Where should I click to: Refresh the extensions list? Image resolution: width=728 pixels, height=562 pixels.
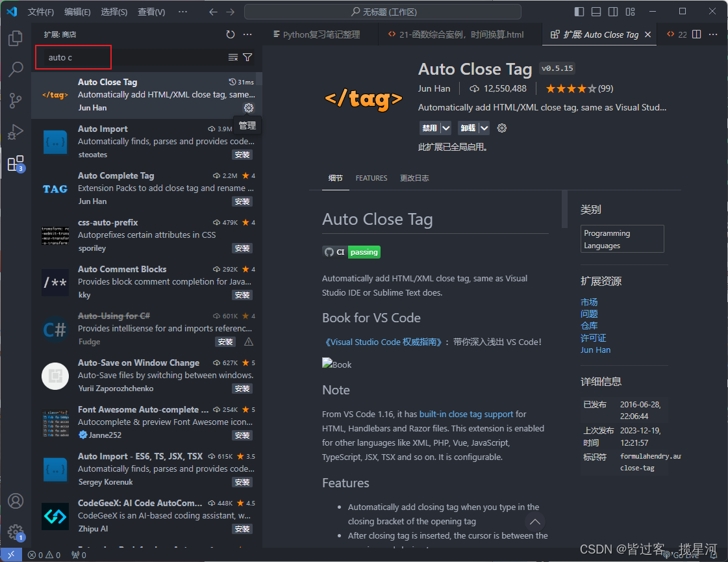tap(231, 34)
